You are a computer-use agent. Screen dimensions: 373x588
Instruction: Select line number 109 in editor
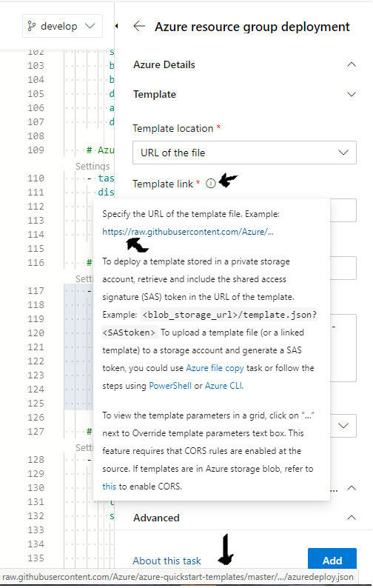tap(36, 150)
